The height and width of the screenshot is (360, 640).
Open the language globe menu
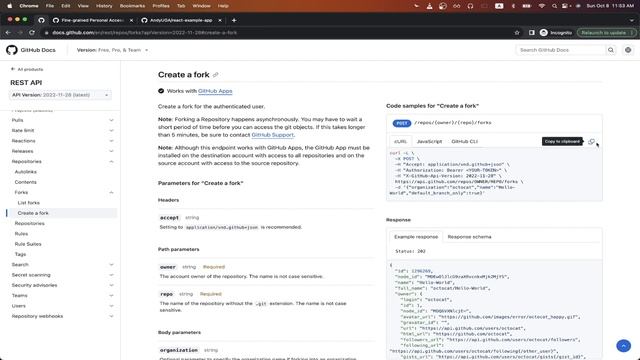coord(628,50)
